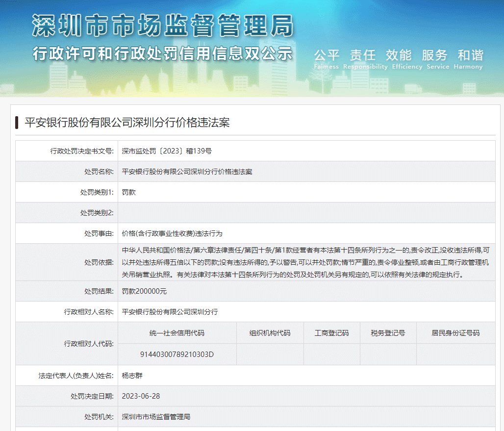Select the page heading 平安银行股份有限公司深圳分行价格违法案

click(127, 123)
